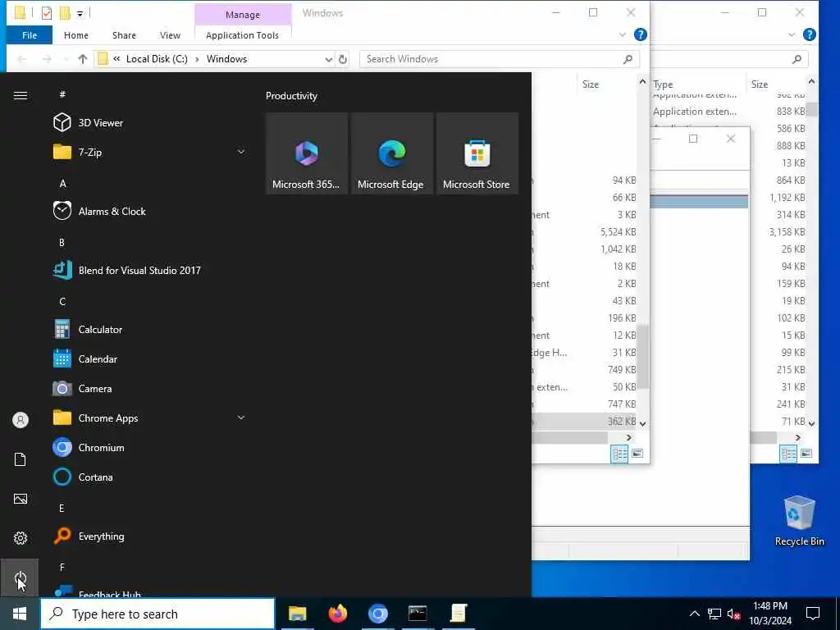Viewport: 840px width, 630px height.
Task: Open the Quick Access Toolbar dropdown
Action: click(80, 13)
